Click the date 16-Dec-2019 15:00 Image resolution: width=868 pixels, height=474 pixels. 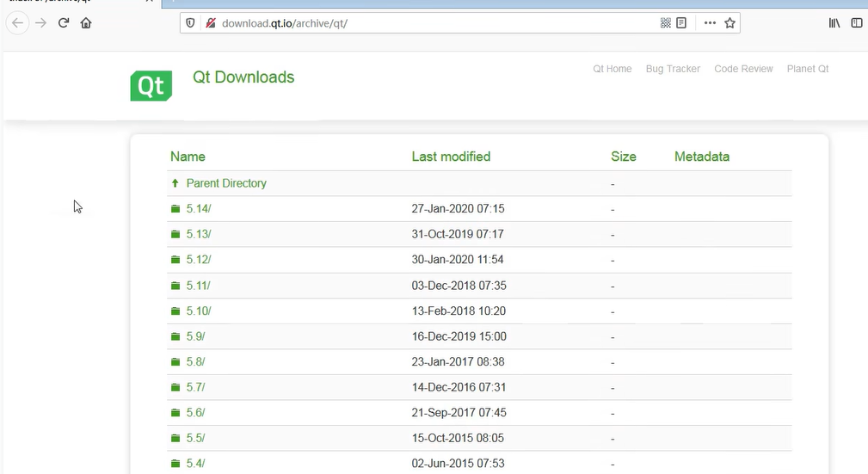coord(459,336)
